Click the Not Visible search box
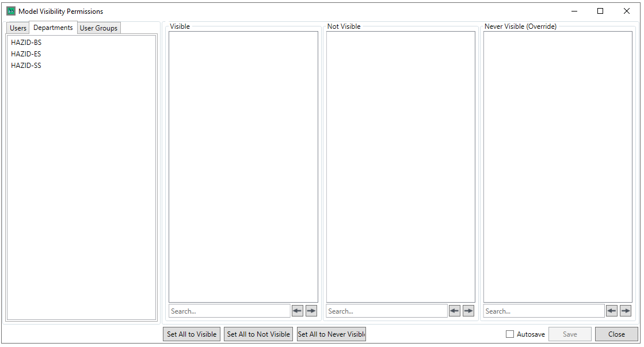This screenshot has width=644, height=347. click(x=387, y=311)
